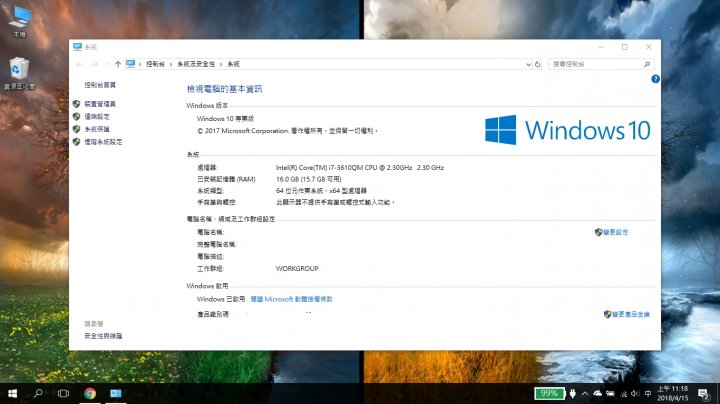Open the volume speaker tray icon
The image size is (720, 404).
pyautogui.click(x=635, y=393)
